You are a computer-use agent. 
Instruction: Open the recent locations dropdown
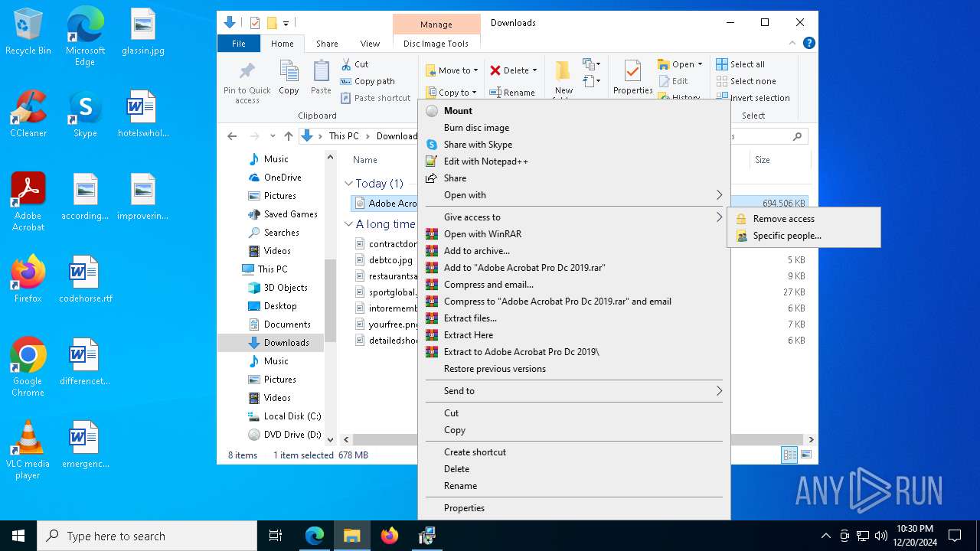(272, 136)
